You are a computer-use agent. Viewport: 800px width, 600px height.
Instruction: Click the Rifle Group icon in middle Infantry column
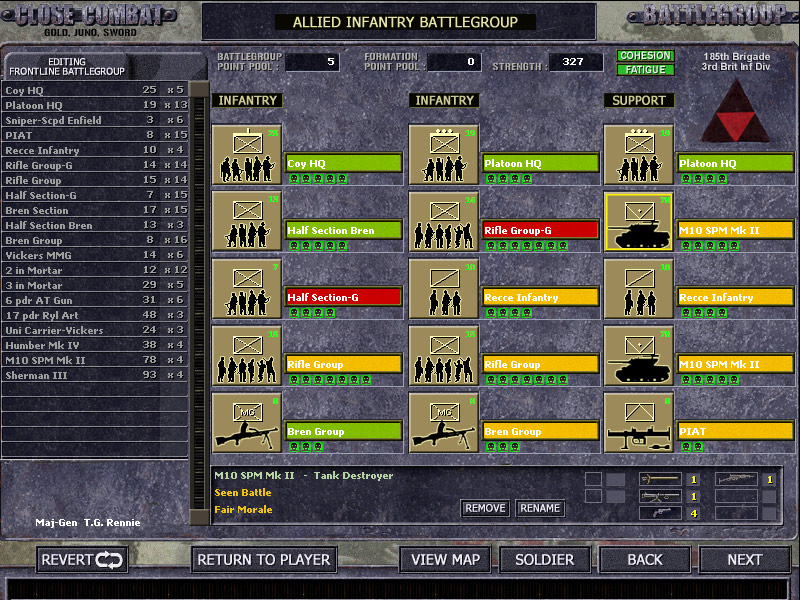pyautogui.click(x=444, y=356)
